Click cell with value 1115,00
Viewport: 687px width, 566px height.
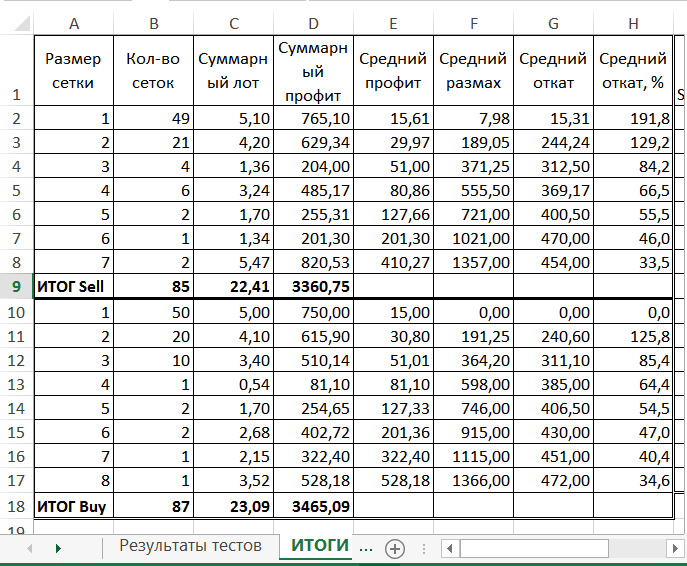473,456
